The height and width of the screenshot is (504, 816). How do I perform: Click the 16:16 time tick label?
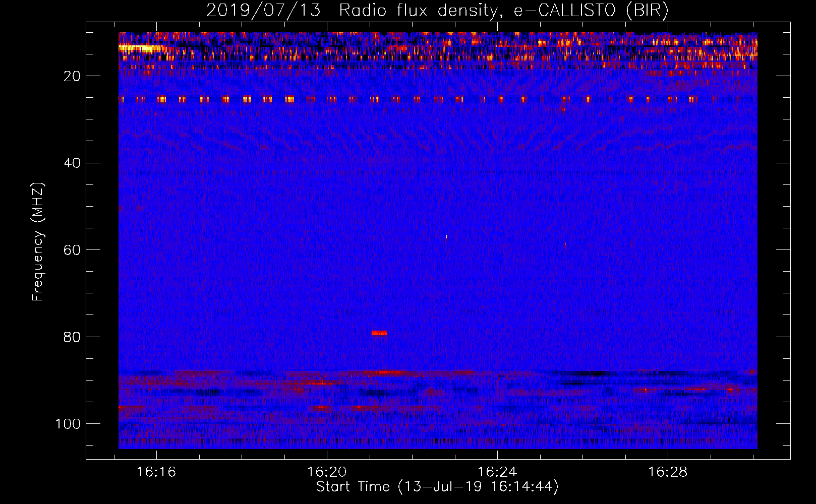click(x=156, y=472)
